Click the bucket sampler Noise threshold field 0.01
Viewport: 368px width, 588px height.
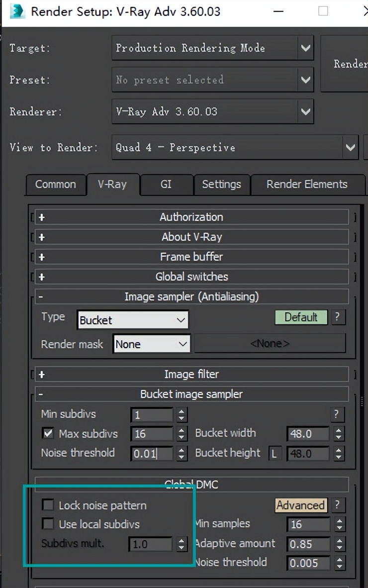(152, 453)
